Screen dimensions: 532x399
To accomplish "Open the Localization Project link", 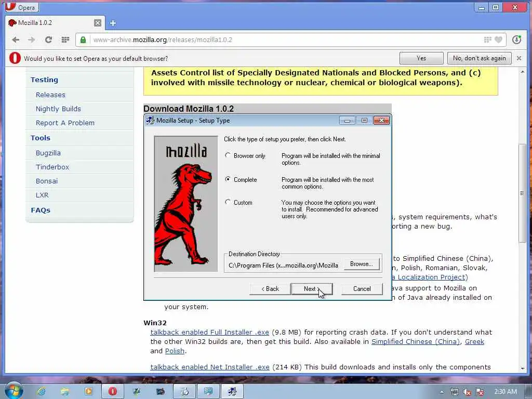I will (429, 277).
